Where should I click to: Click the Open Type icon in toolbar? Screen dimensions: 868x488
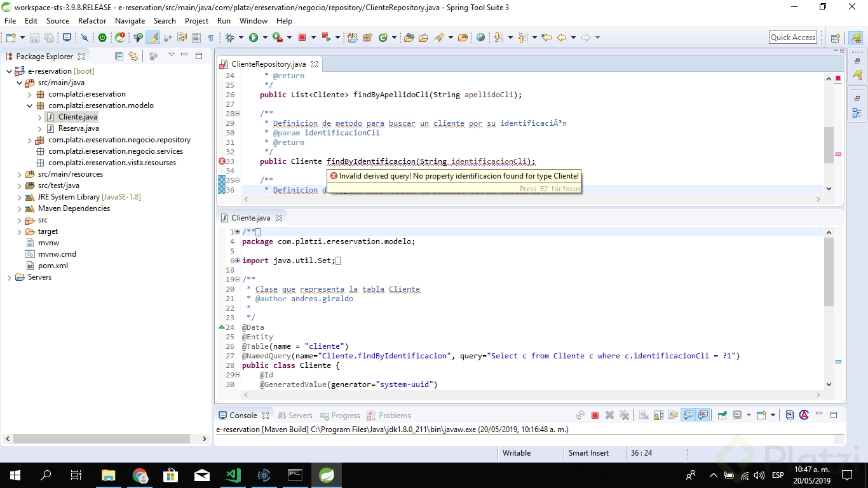coord(408,37)
